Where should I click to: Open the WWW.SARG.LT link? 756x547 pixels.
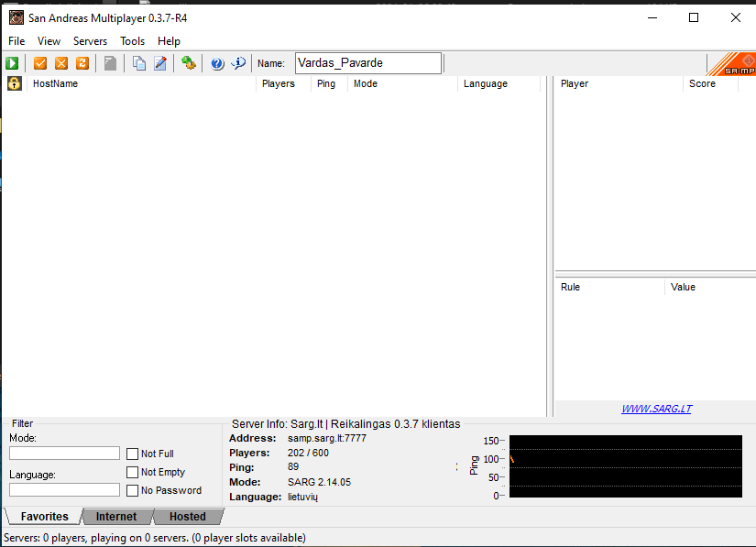pyautogui.click(x=657, y=409)
